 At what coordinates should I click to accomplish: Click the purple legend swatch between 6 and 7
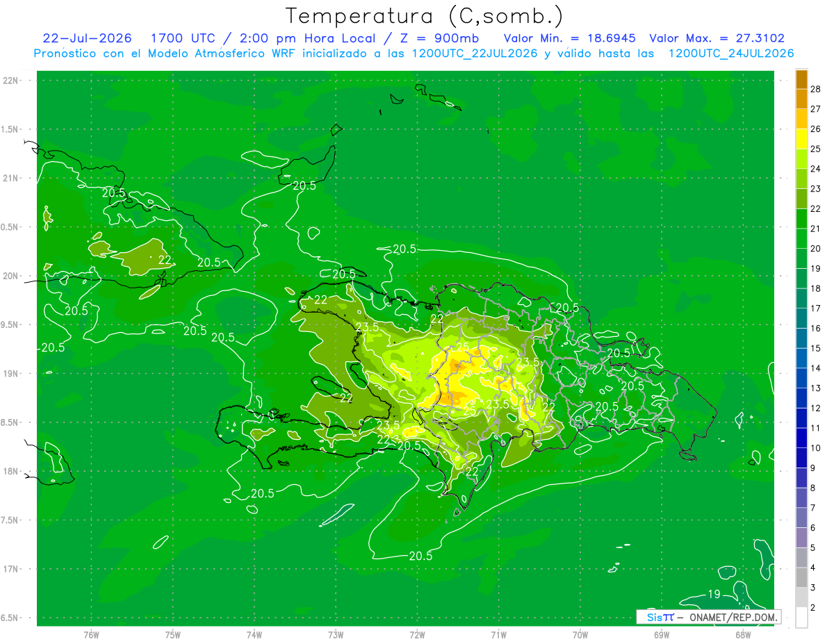(x=801, y=518)
